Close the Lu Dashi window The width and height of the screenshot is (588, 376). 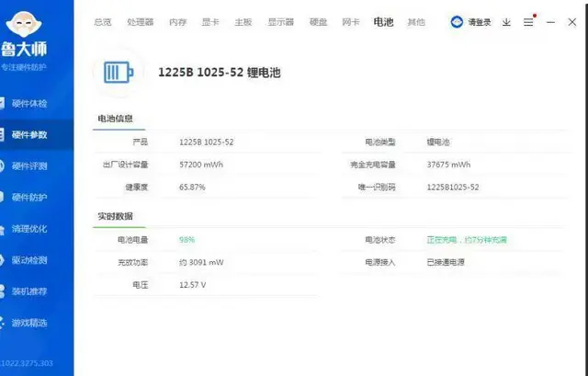pyautogui.click(x=571, y=22)
